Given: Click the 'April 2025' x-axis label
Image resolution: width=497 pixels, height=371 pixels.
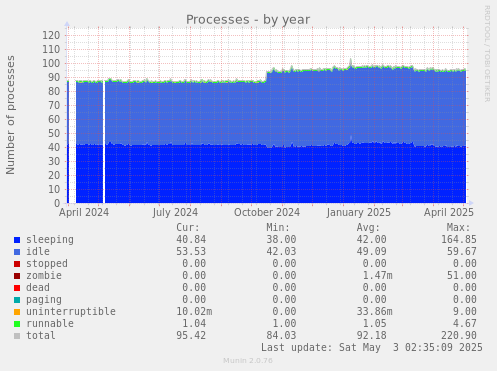Looking at the screenshot, I should tap(449, 213).
